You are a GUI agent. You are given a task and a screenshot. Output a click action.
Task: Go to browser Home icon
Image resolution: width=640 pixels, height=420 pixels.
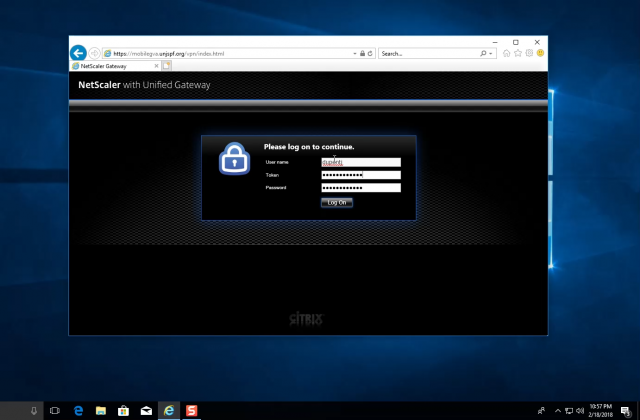click(507, 53)
